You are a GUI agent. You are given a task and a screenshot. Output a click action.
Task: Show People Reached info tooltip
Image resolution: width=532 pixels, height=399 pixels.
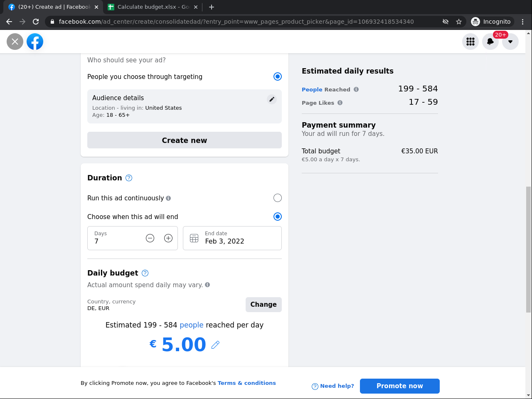[356, 89]
